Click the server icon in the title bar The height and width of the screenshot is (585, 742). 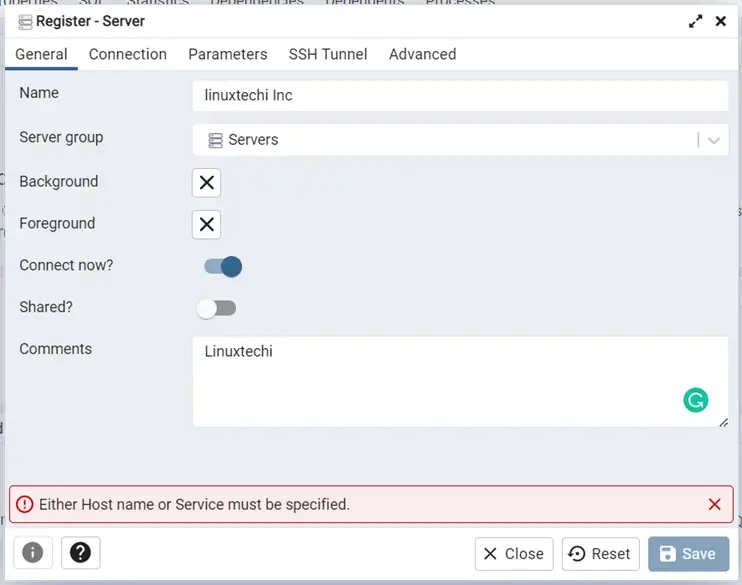point(25,21)
